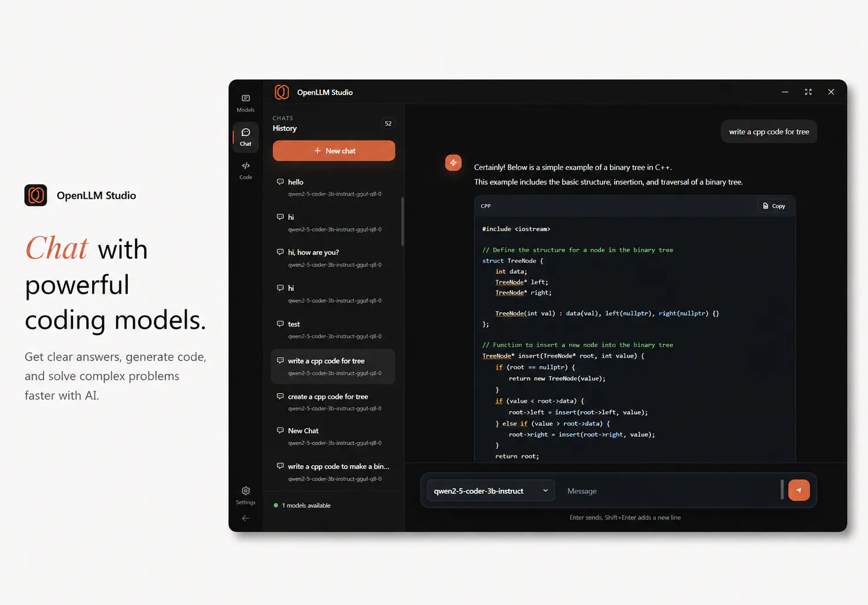
Task: Maximize the OpenLLM Studio window
Action: coord(808,92)
